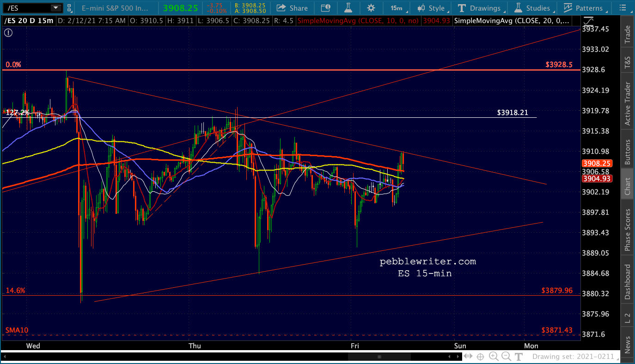Click the last price 3908.25 at top
The width and height of the screenshot is (635, 364).
[x=180, y=8]
